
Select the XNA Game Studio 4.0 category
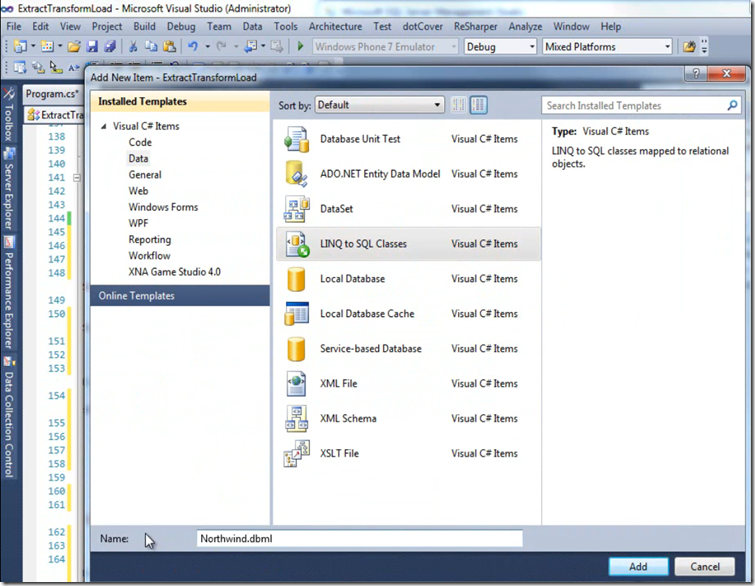click(x=174, y=272)
